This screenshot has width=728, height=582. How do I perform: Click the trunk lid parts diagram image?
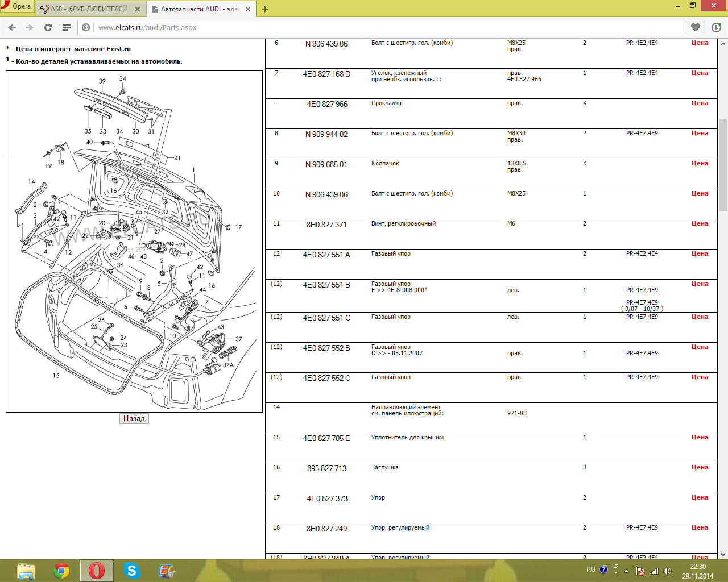[134, 242]
